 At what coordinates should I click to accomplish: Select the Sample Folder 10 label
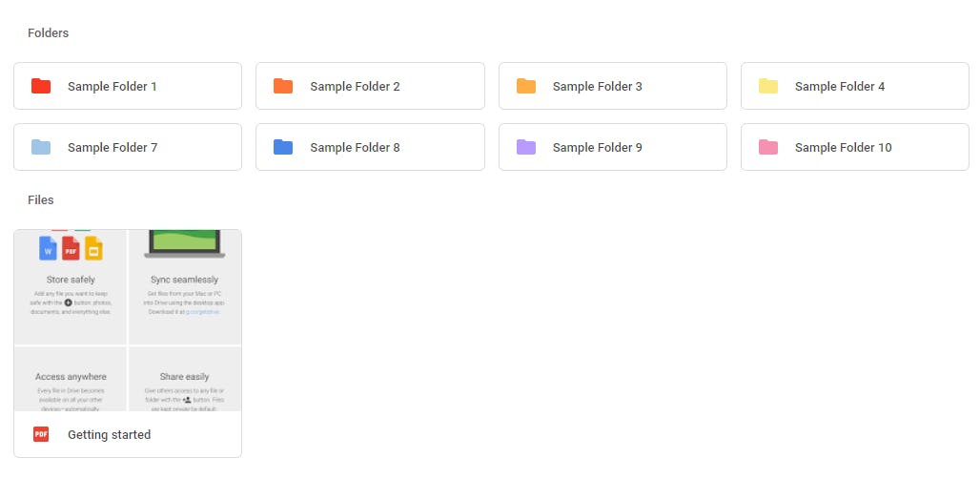pyautogui.click(x=844, y=147)
